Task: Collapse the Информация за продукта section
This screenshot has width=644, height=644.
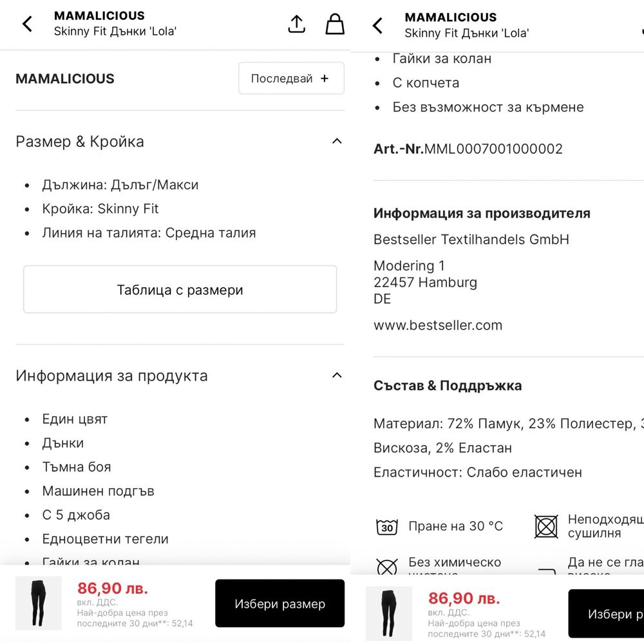Action: 337,375
